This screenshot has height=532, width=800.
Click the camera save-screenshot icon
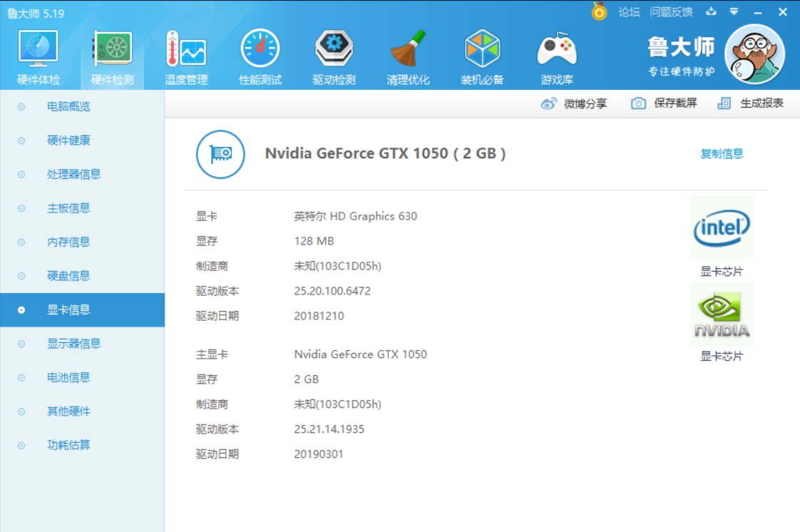tap(638, 103)
